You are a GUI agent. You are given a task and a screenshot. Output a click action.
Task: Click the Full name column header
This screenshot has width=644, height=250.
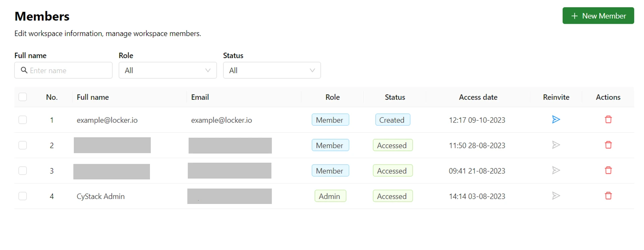pyautogui.click(x=93, y=97)
